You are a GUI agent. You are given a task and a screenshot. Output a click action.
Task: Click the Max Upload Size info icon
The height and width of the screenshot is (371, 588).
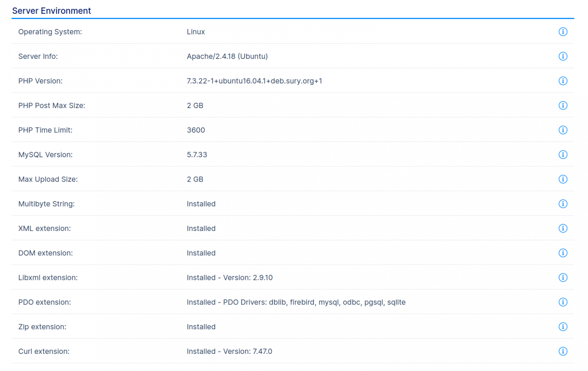(x=563, y=179)
